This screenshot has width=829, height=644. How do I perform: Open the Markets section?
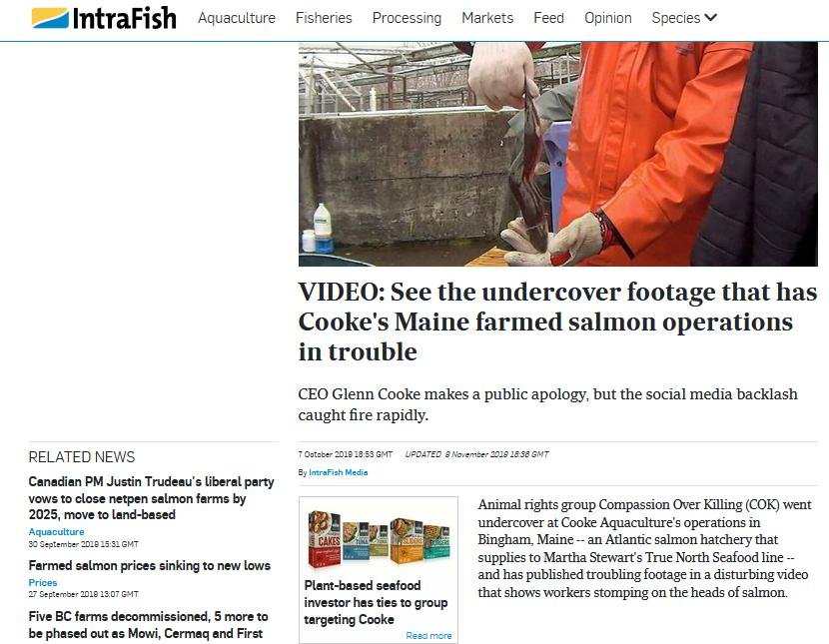[487, 18]
